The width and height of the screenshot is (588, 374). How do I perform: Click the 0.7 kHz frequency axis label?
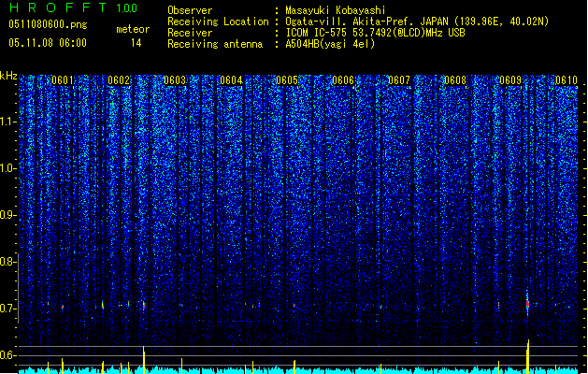tap(8, 309)
